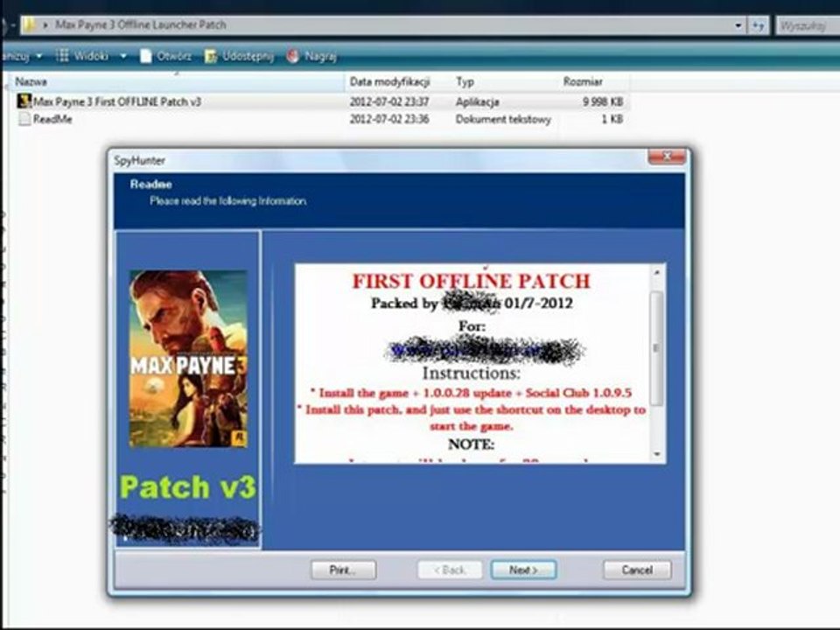Select the ReadMe text document icon

click(x=24, y=118)
